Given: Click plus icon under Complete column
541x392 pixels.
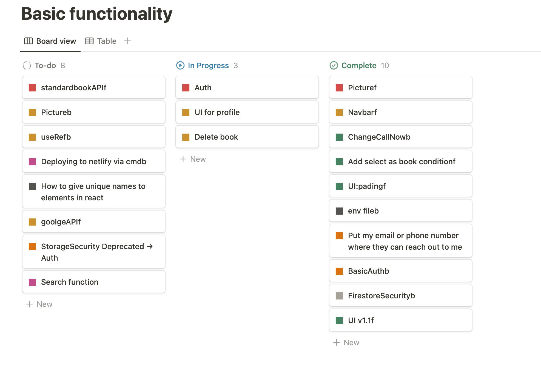Looking at the screenshot, I should point(337,342).
